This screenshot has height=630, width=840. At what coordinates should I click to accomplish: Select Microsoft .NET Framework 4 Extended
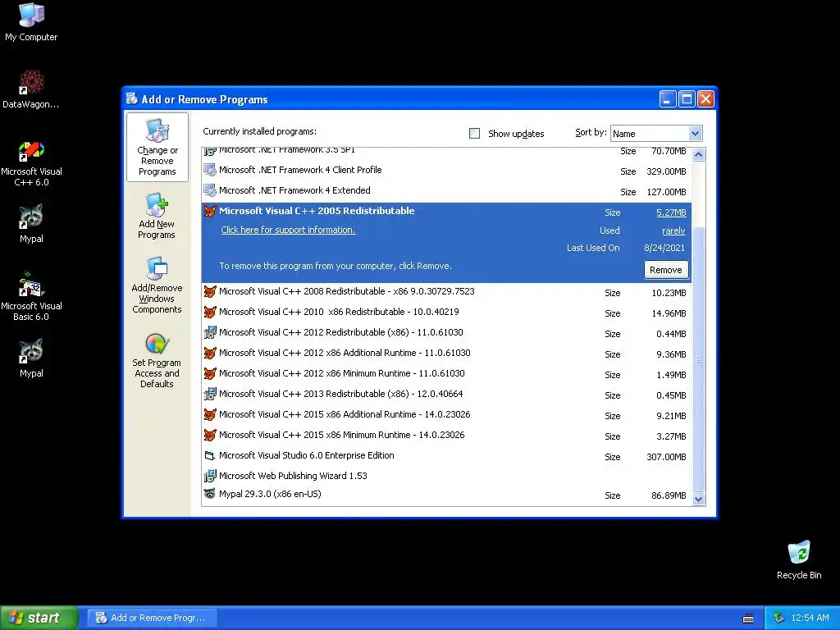pyautogui.click(x=446, y=190)
